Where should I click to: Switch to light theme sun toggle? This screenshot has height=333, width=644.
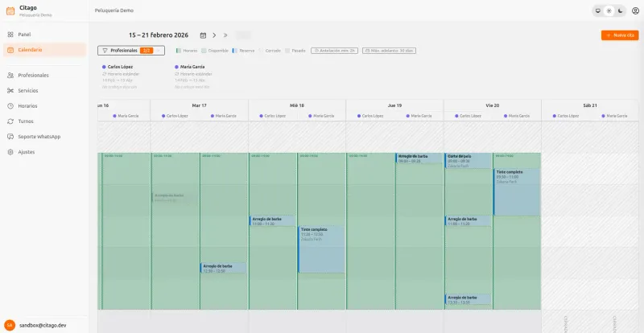(609, 10)
